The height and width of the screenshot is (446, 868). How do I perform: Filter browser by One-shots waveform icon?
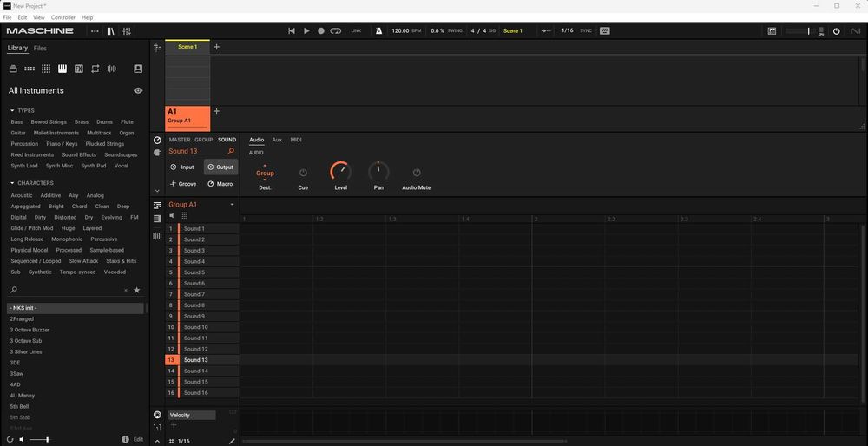pyautogui.click(x=112, y=69)
